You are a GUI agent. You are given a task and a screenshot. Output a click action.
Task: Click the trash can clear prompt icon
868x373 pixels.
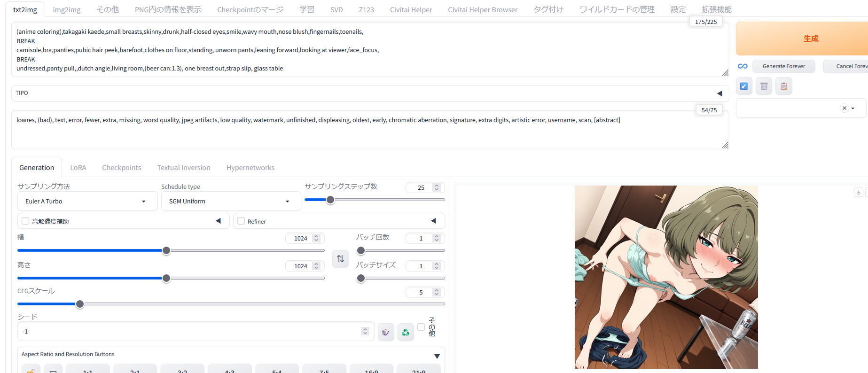764,86
